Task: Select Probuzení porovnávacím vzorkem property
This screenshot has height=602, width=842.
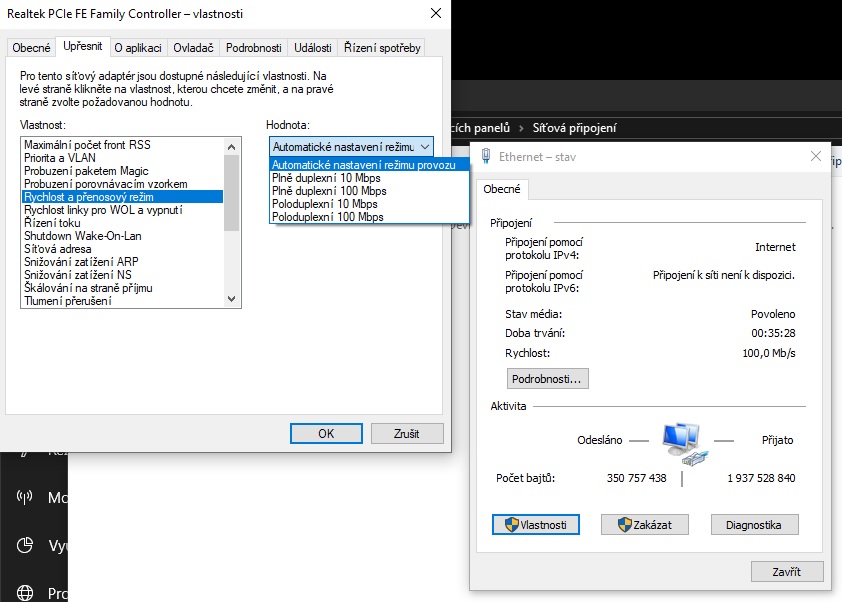Action: [122, 184]
